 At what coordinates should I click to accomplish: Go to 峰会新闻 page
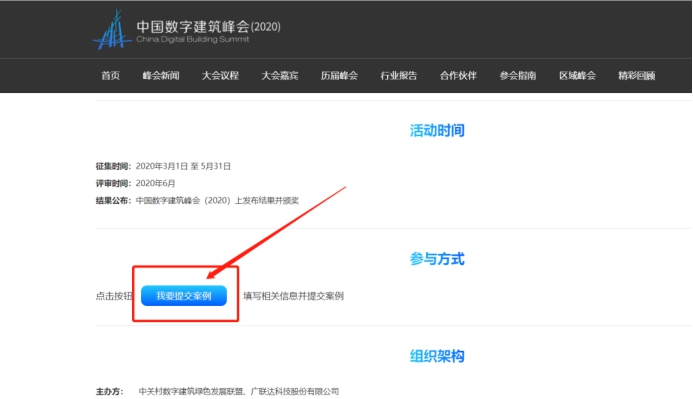pyautogui.click(x=161, y=76)
